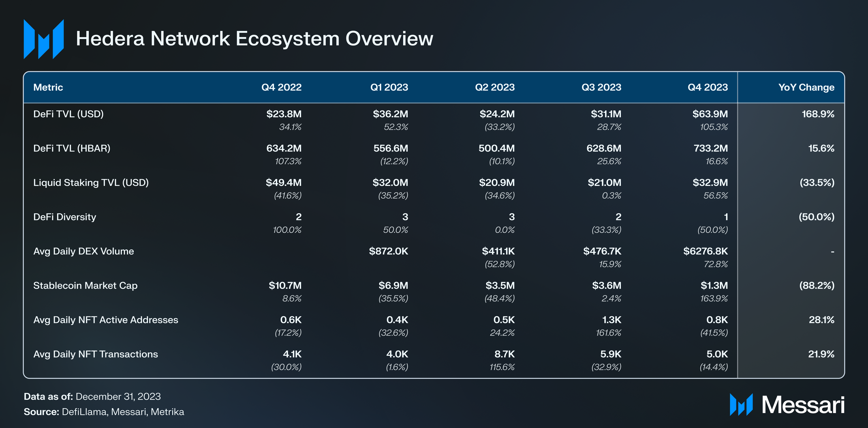Click the "$20.9M" liquid staking value
The width and height of the screenshot is (868, 428).
[x=497, y=183]
